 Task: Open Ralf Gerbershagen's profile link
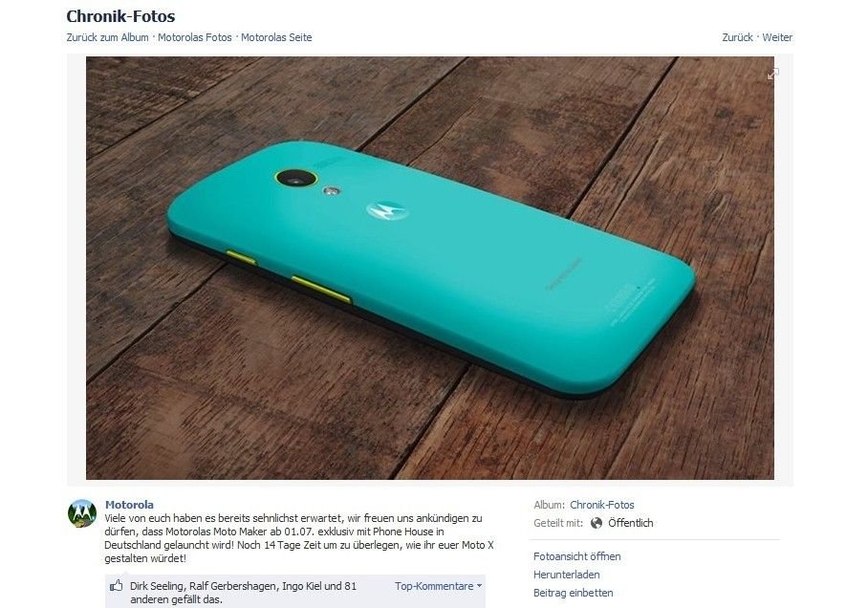point(232,586)
